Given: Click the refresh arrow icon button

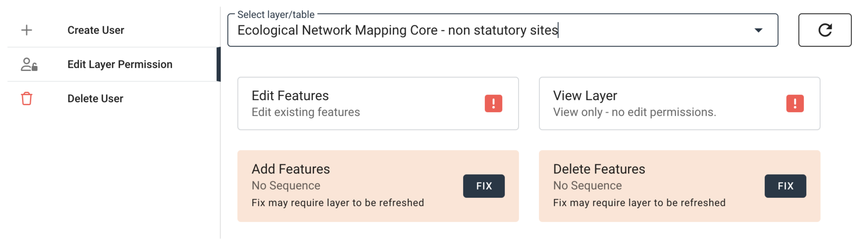Looking at the screenshot, I should click(x=824, y=30).
